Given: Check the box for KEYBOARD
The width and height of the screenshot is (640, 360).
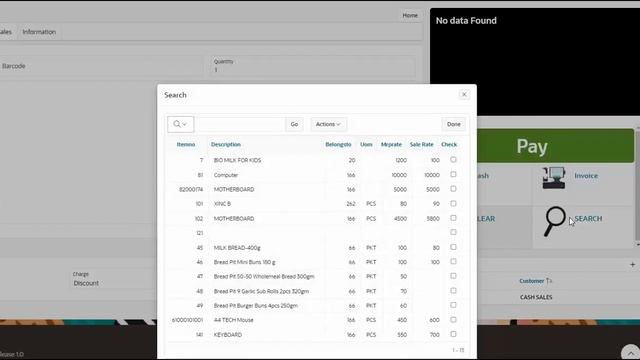Looking at the screenshot, I should coord(453,334).
